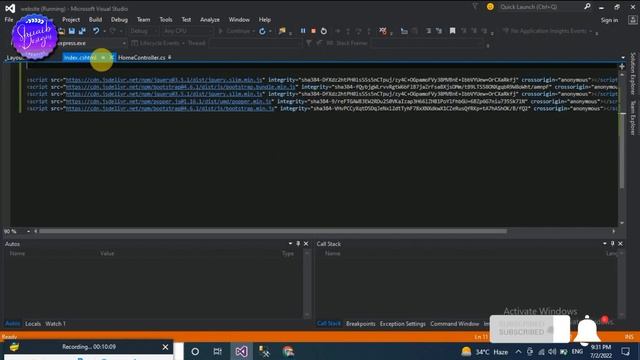Image resolution: width=640 pixels, height=360 pixels.
Task: Open the Project menu
Action: pos(71,20)
